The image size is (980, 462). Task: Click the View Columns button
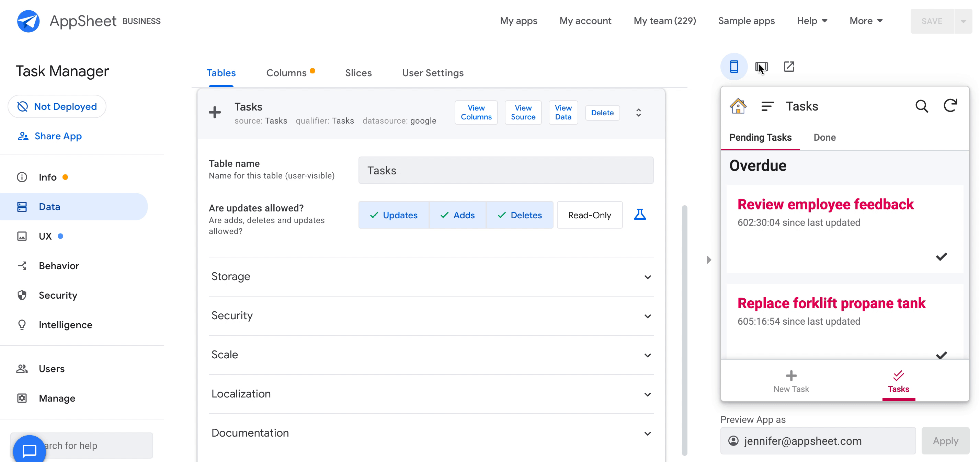pyautogui.click(x=476, y=113)
